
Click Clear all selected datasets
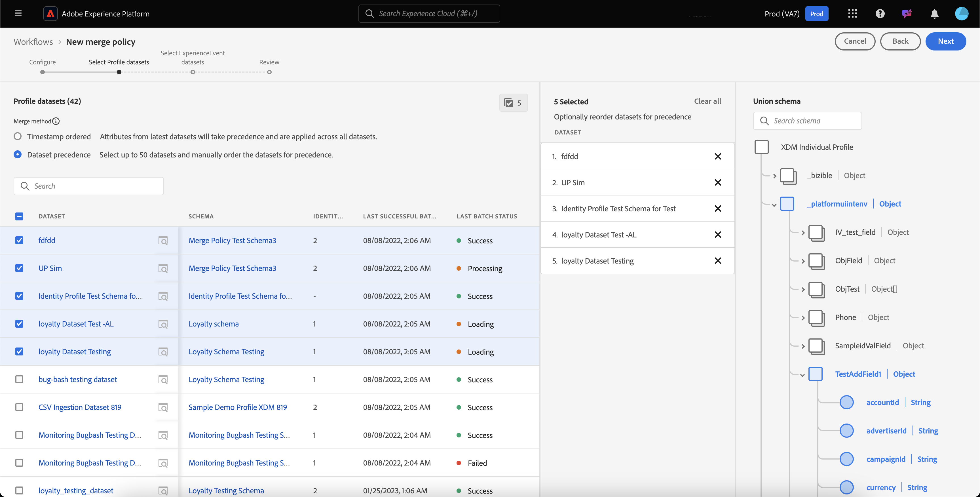707,101
